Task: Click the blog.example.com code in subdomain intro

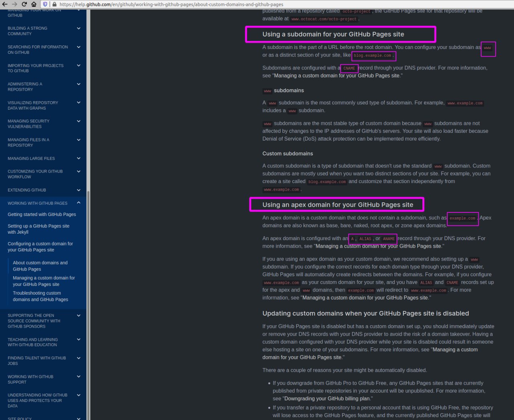Action: coord(372,55)
